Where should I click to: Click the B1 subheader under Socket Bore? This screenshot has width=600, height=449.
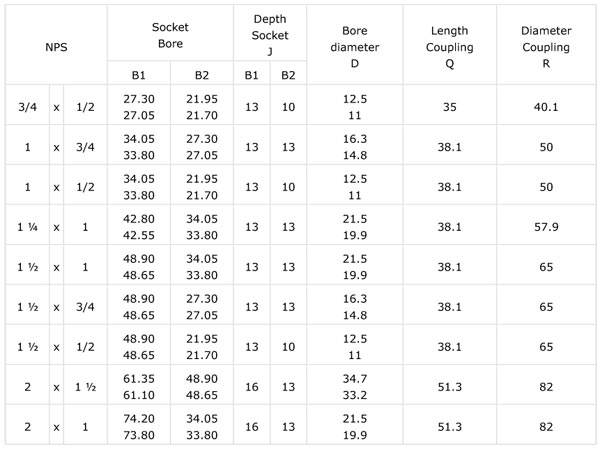coord(138,75)
